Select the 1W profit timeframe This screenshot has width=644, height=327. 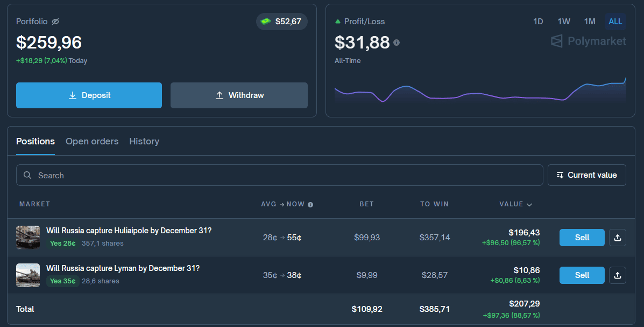click(564, 22)
